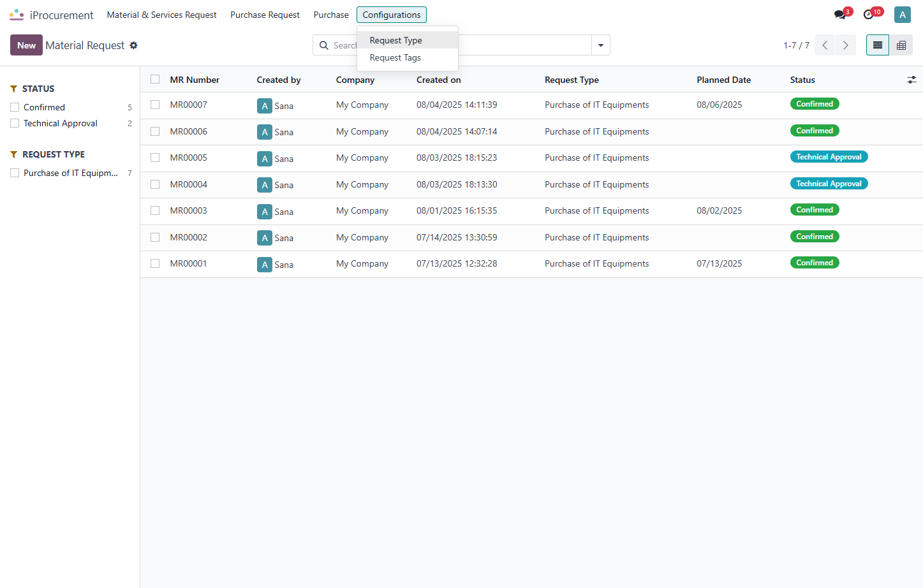Click the Confirmed status badge of MR00003
The width and height of the screenshot is (923, 588).
coord(815,210)
